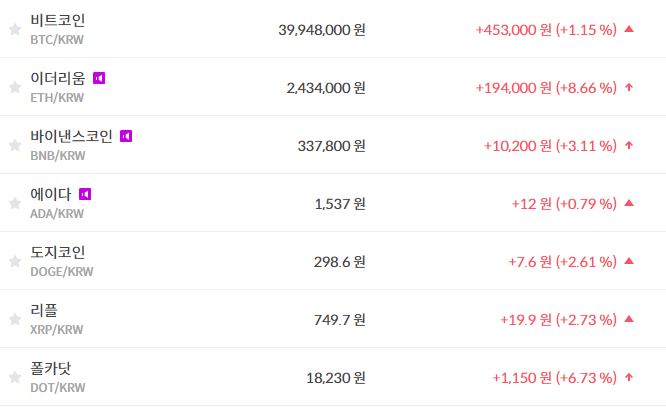Favorite 비트코인 with its star
Screen dimensions: 666x407
(14, 30)
